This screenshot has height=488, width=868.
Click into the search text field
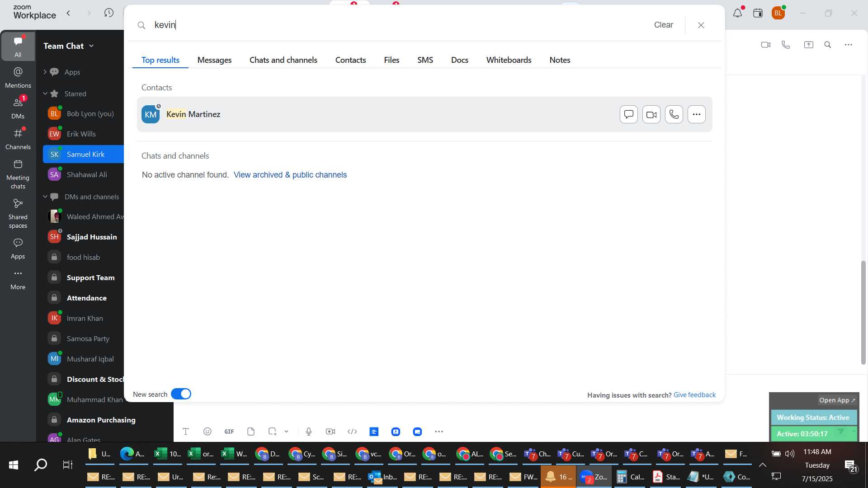click(x=398, y=25)
